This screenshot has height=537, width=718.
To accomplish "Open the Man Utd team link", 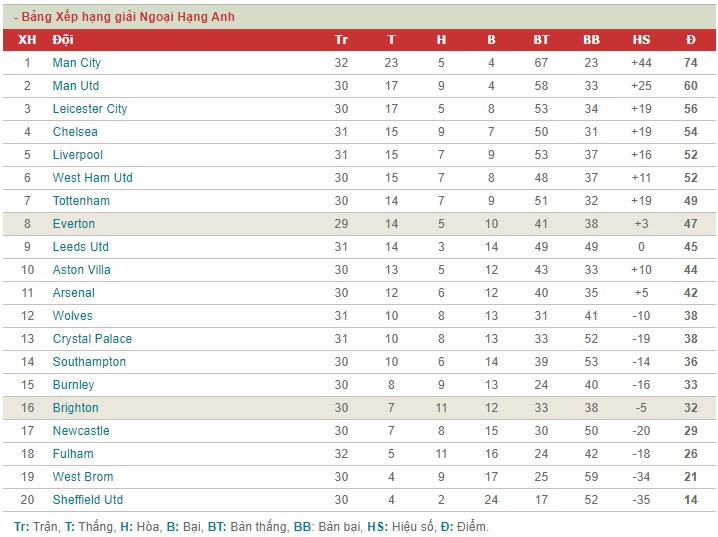I will point(76,86).
